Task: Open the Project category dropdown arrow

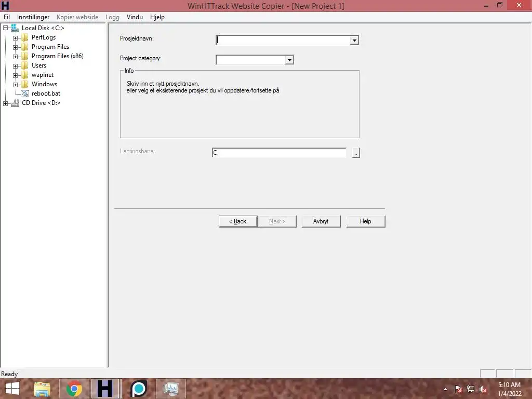Action: point(289,60)
